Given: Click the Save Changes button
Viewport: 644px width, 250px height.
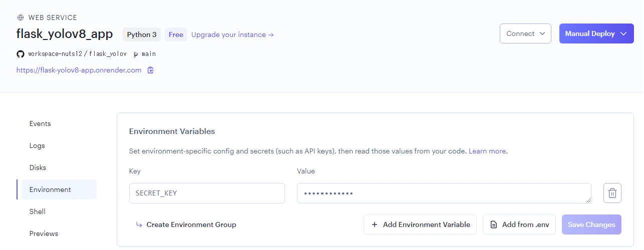Looking at the screenshot, I should coord(591,224).
